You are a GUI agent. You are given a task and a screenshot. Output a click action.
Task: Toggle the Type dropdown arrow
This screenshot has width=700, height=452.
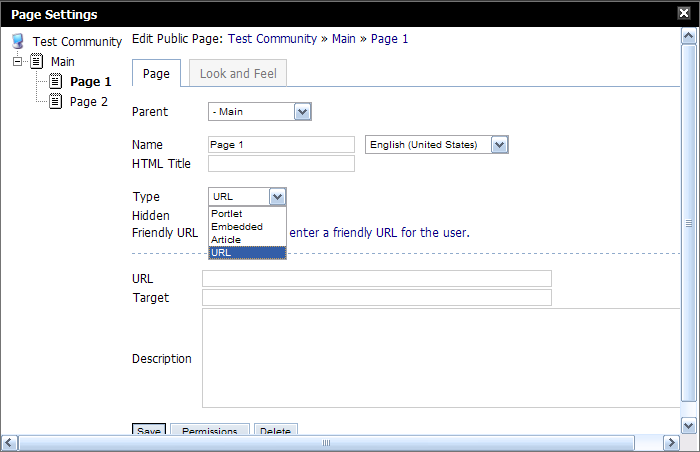[x=277, y=197]
